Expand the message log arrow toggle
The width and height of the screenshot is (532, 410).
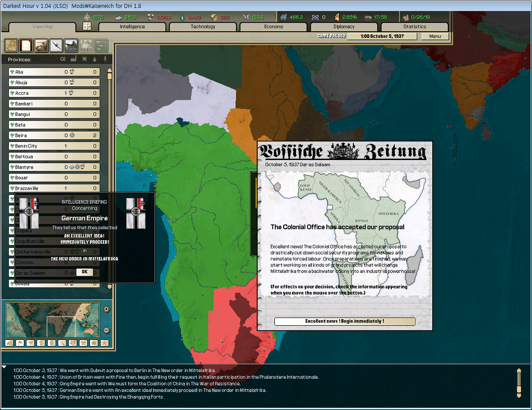click(x=4, y=367)
